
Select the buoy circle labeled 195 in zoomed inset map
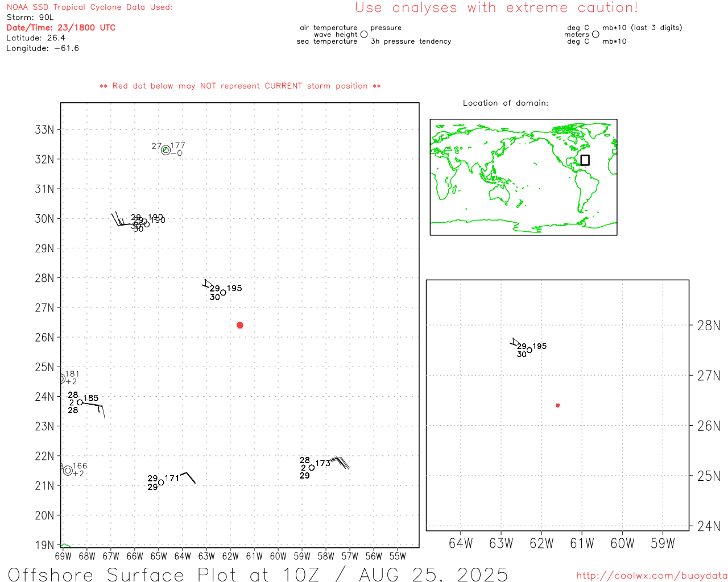tap(530, 350)
